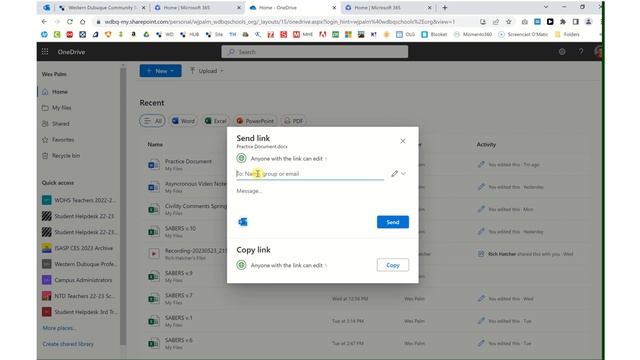
Task: Open the Folders bookmark folder
Action: click(x=567, y=34)
